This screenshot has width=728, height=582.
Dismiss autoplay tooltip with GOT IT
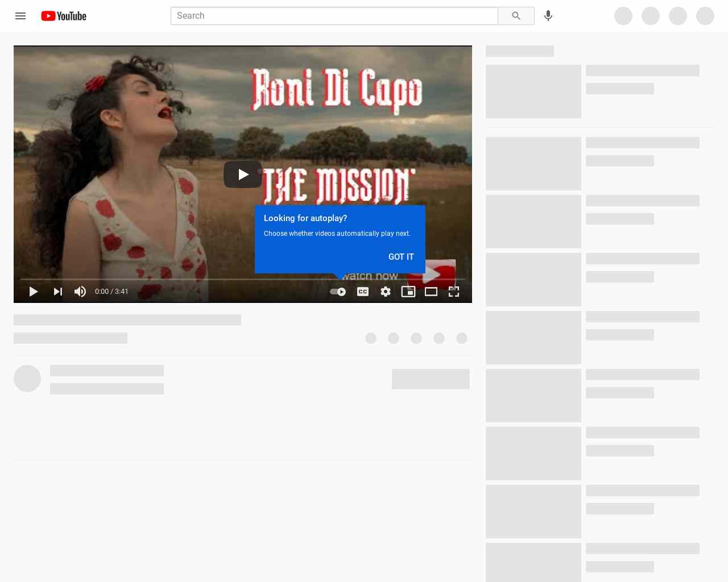401,257
